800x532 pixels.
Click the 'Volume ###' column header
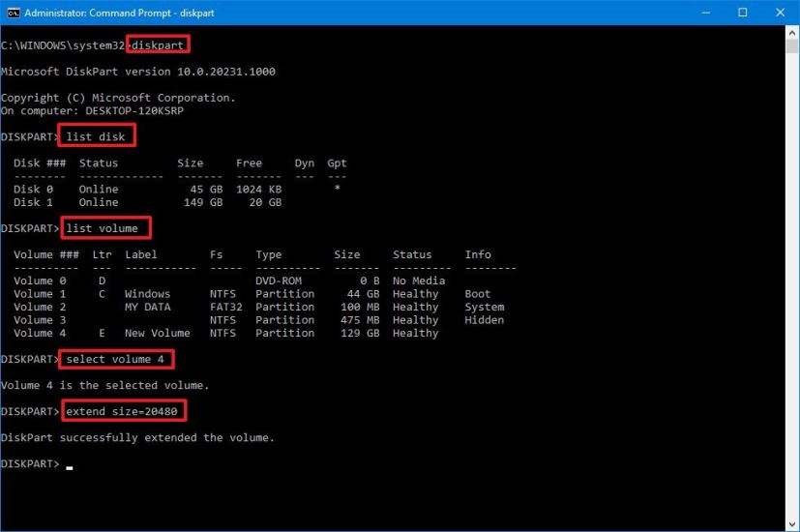[x=46, y=254]
